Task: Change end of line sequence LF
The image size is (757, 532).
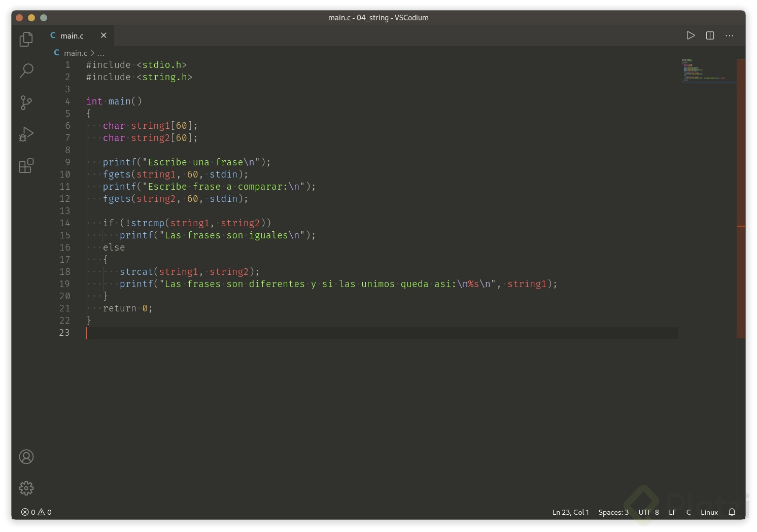Action: coord(672,512)
